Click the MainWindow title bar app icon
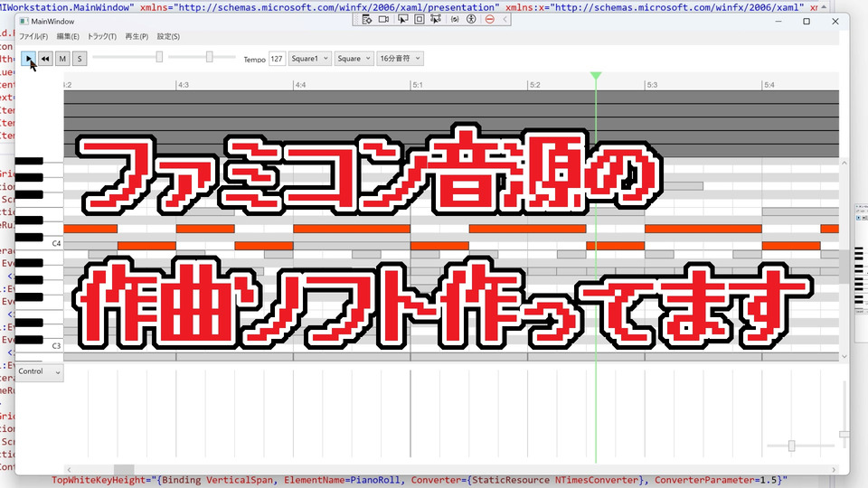This screenshot has height=488, width=868. 24,21
